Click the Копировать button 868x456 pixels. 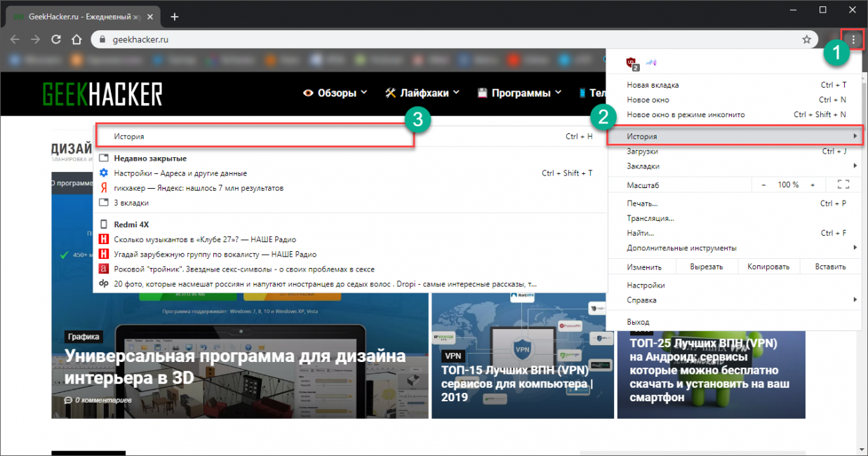click(x=768, y=267)
